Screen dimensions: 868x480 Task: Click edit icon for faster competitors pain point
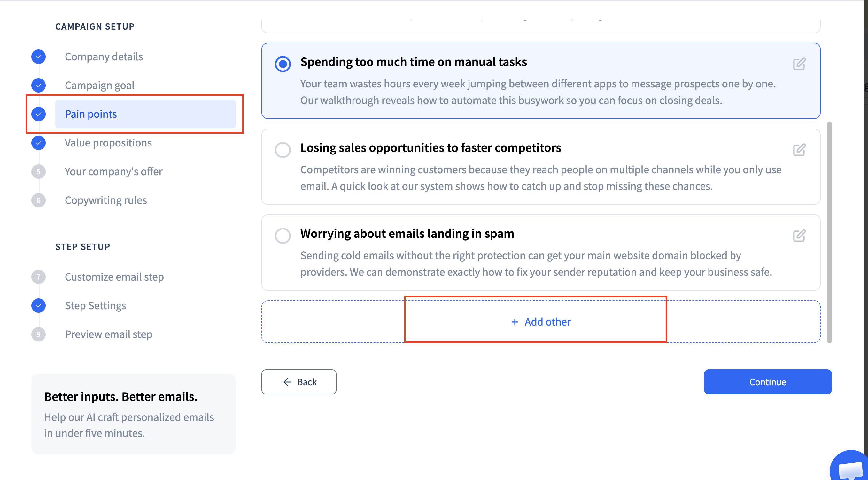pyautogui.click(x=799, y=150)
